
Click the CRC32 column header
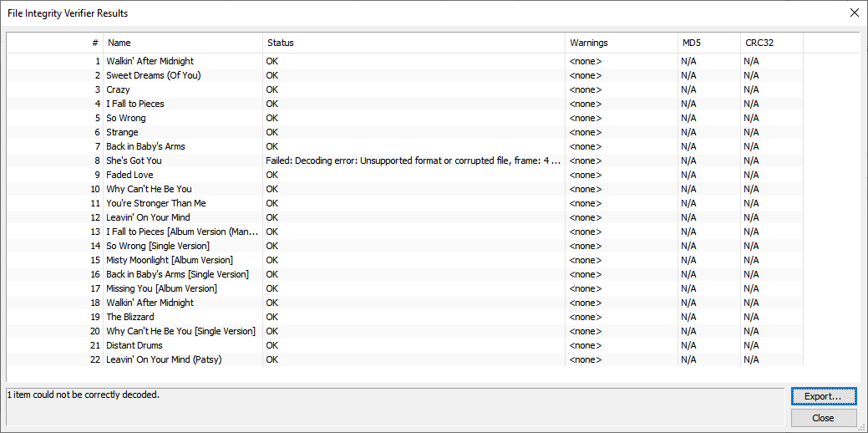(771, 43)
